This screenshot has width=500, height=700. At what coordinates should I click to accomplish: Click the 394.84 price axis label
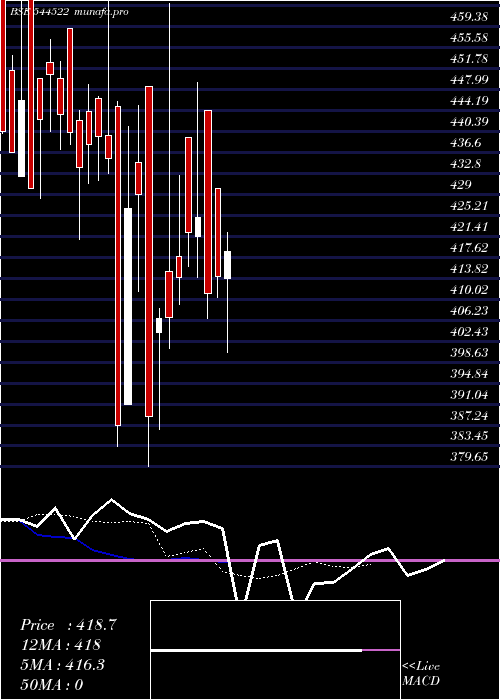coord(469,374)
